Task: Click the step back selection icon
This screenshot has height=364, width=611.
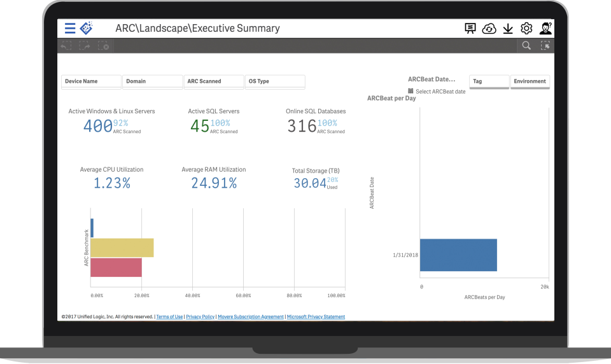Action: (x=66, y=46)
